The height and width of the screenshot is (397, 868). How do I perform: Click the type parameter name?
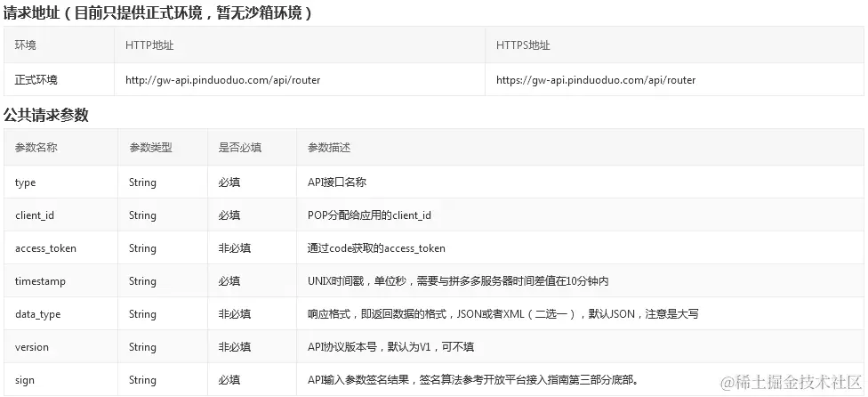coord(26,182)
